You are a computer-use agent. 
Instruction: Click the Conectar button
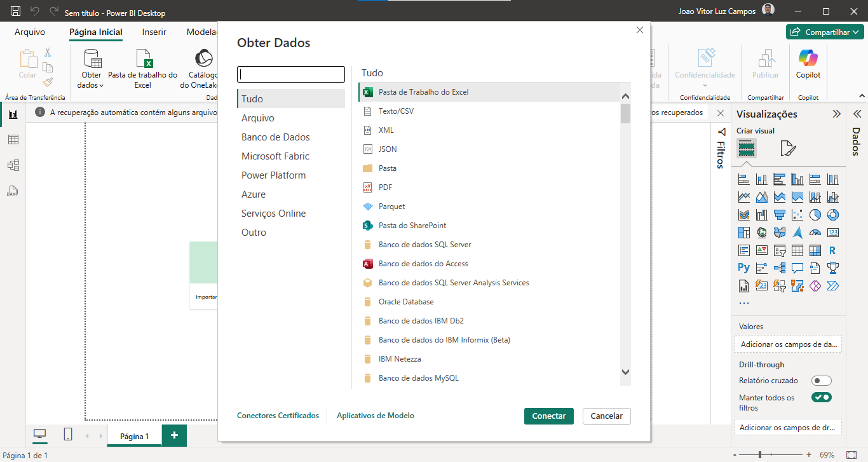[x=549, y=416]
